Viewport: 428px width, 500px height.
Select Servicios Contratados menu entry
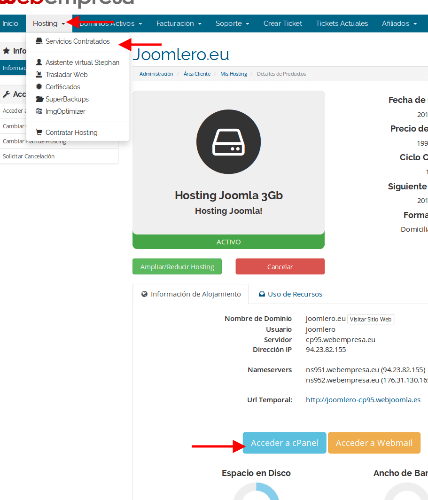77,41
